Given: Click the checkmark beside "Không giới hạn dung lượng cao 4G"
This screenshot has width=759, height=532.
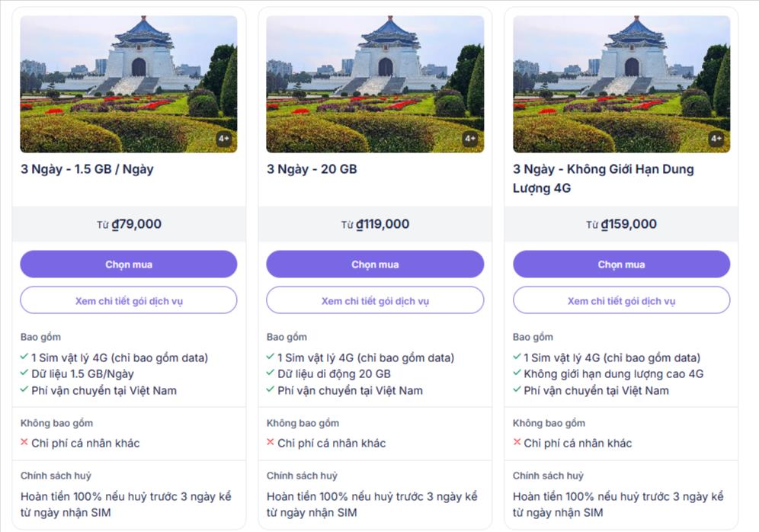Looking at the screenshot, I should tap(517, 373).
